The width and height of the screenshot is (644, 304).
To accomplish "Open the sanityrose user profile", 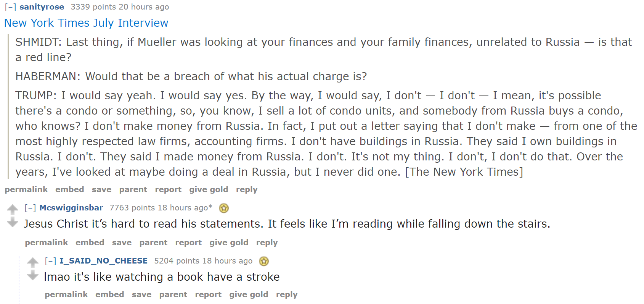I will (x=42, y=7).
